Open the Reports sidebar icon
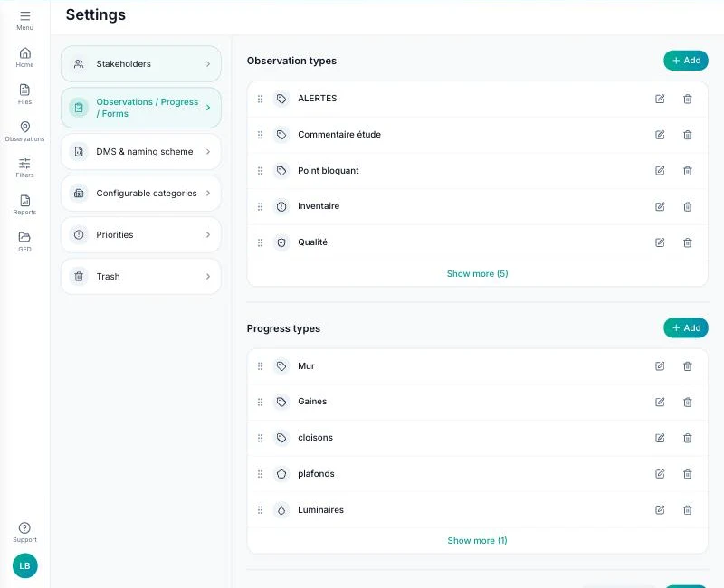This screenshot has width=724, height=588. 25,200
